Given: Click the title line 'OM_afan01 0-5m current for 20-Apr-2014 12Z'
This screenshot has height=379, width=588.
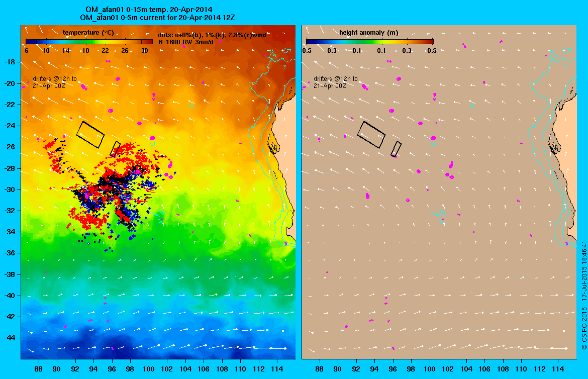Looking at the screenshot, I should point(157,18).
